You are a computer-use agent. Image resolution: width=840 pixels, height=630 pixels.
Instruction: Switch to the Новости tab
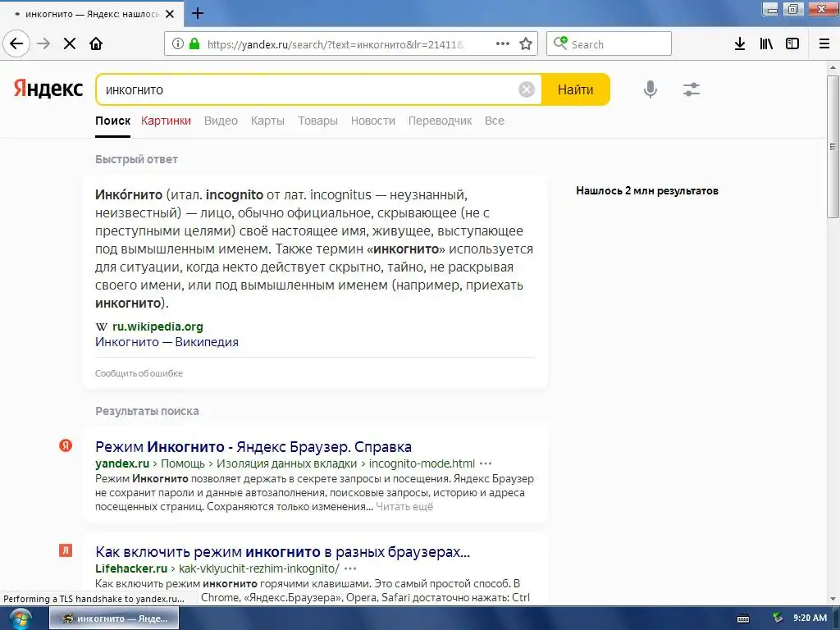pos(373,121)
